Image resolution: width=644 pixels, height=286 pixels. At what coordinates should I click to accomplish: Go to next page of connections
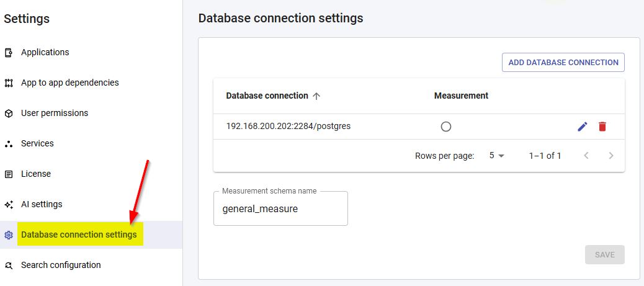(611, 156)
